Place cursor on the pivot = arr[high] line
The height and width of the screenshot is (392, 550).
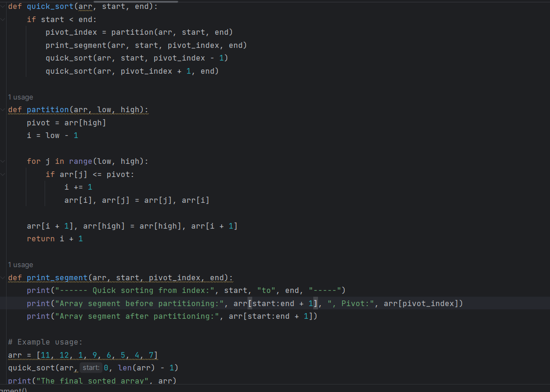pyautogui.click(x=66, y=123)
